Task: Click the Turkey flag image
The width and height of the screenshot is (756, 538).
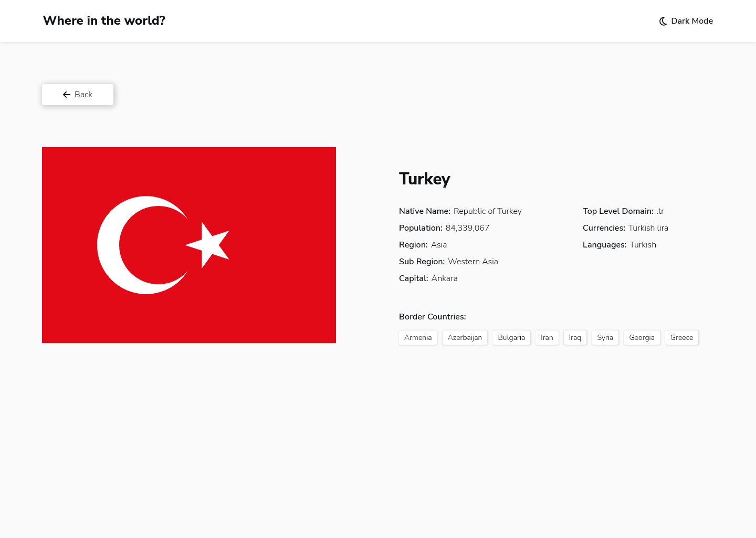Action: tap(189, 245)
